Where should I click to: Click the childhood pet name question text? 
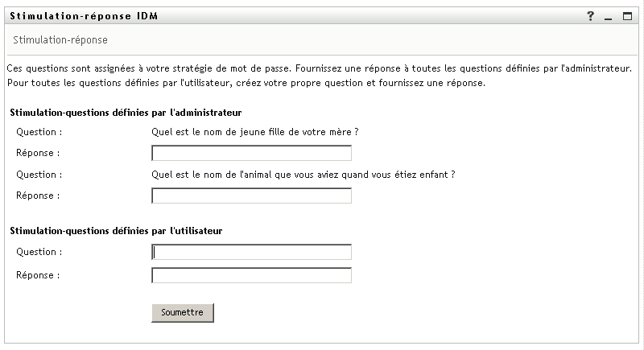point(303,174)
